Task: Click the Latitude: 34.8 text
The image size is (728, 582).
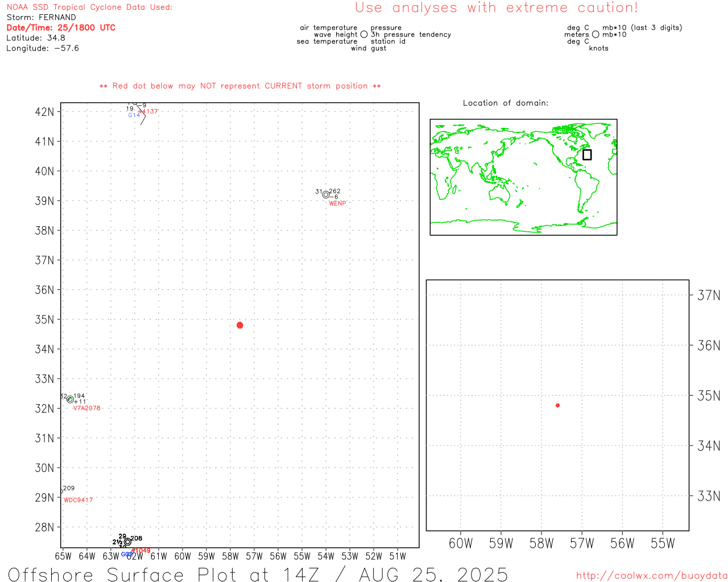Action: pos(36,38)
